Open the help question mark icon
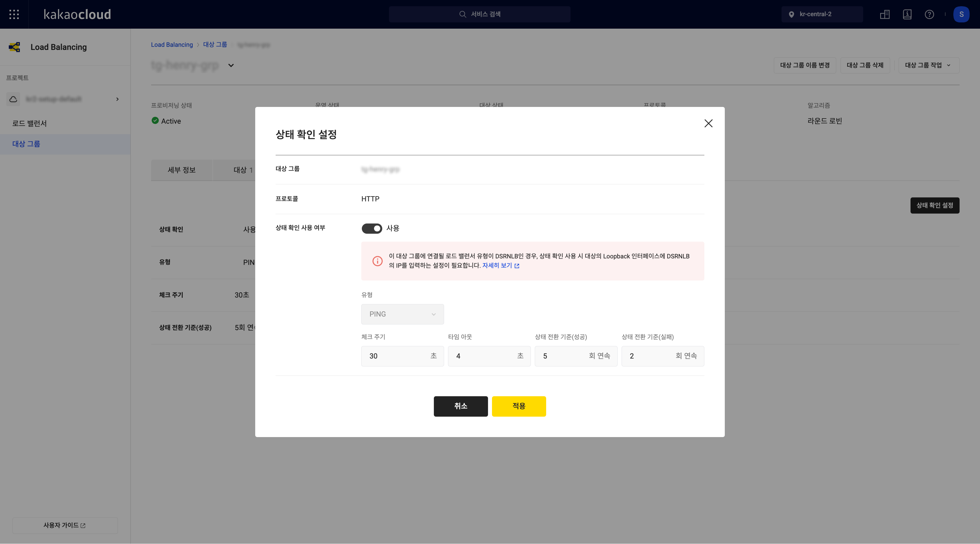980x544 pixels. point(929,14)
